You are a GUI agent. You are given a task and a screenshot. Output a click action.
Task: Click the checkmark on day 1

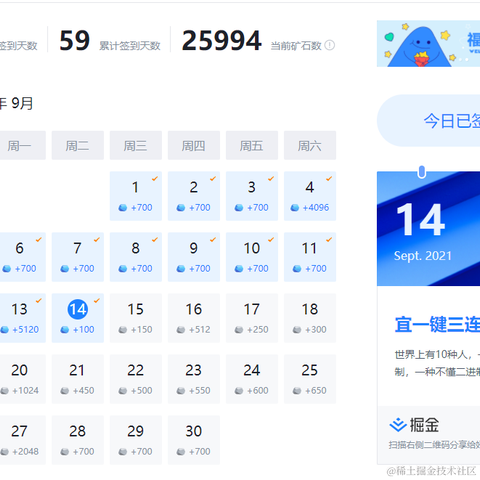point(155,179)
